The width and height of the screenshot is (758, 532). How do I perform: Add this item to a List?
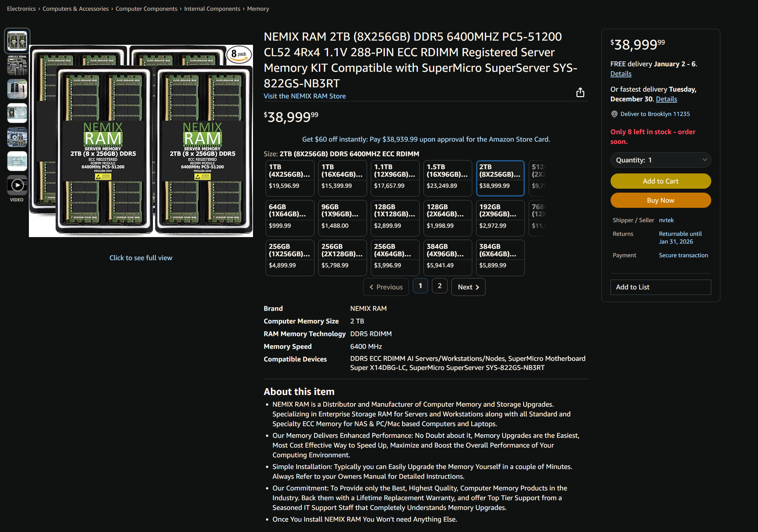[x=661, y=287]
